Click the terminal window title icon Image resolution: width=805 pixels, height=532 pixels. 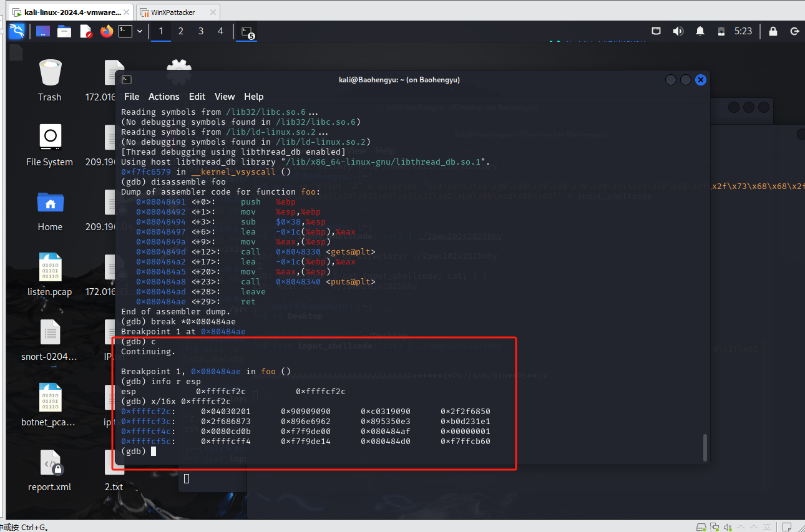pyautogui.click(x=126, y=80)
